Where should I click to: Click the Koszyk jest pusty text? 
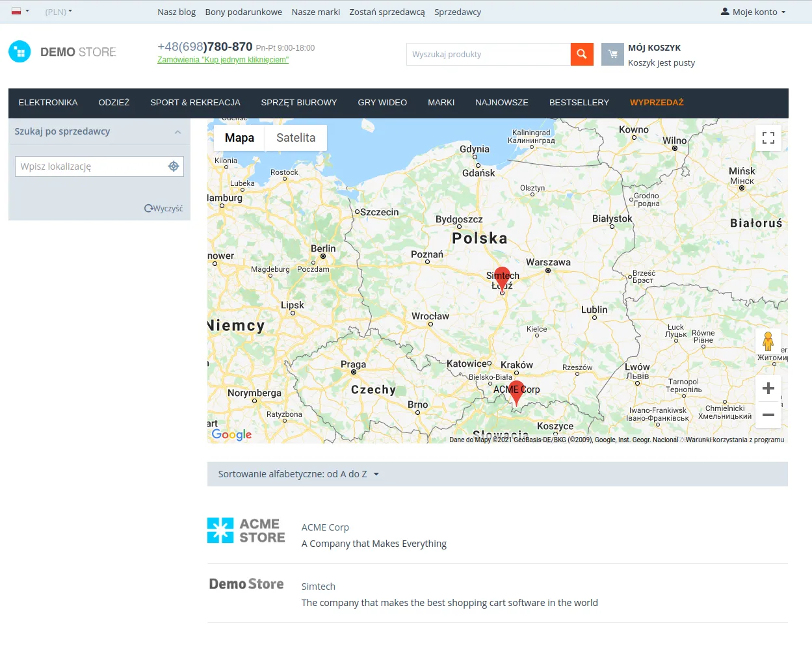pyautogui.click(x=661, y=63)
